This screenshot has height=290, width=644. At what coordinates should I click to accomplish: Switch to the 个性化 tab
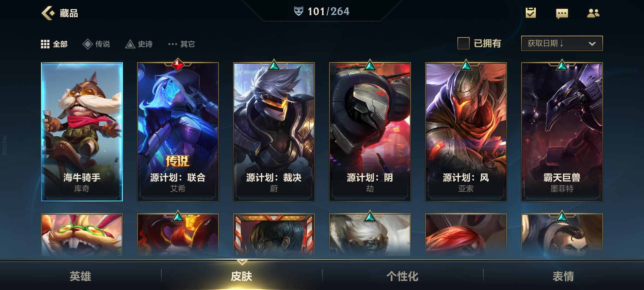pyautogui.click(x=402, y=276)
